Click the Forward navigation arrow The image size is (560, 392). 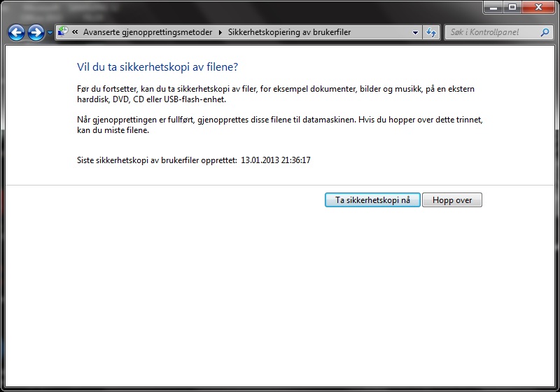click(x=36, y=32)
